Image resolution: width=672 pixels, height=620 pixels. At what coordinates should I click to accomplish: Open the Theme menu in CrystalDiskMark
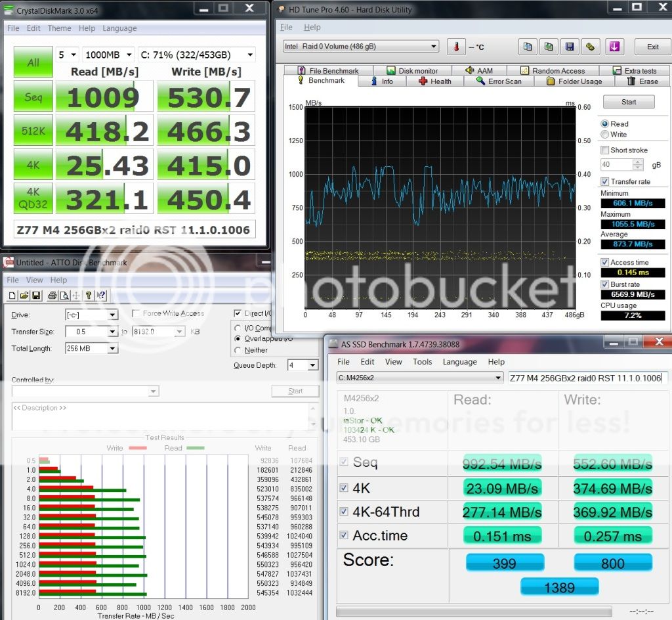click(59, 28)
